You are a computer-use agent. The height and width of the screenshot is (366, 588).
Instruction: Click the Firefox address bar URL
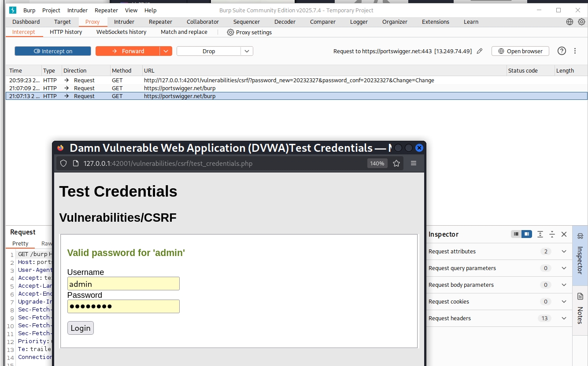[168, 163]
